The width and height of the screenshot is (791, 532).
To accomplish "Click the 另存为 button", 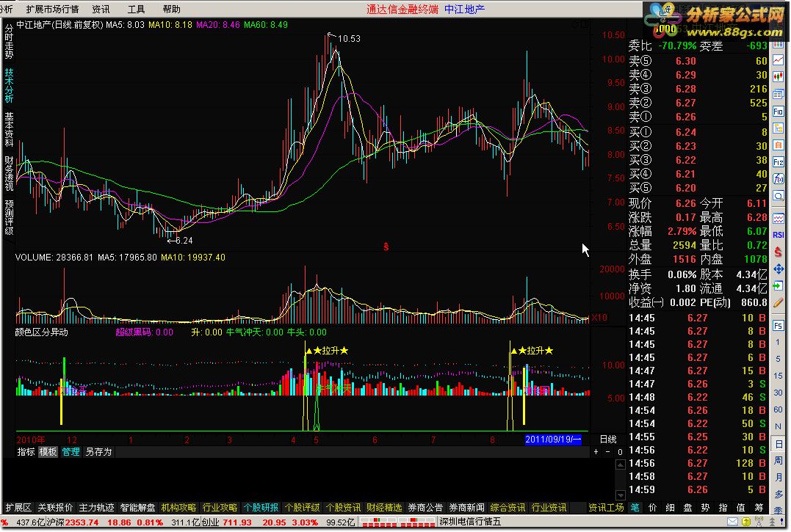I will coord(98,452).
